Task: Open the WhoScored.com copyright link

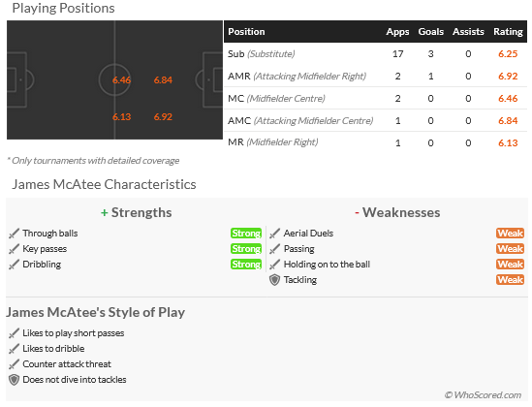Action: [x=483, y=395]
